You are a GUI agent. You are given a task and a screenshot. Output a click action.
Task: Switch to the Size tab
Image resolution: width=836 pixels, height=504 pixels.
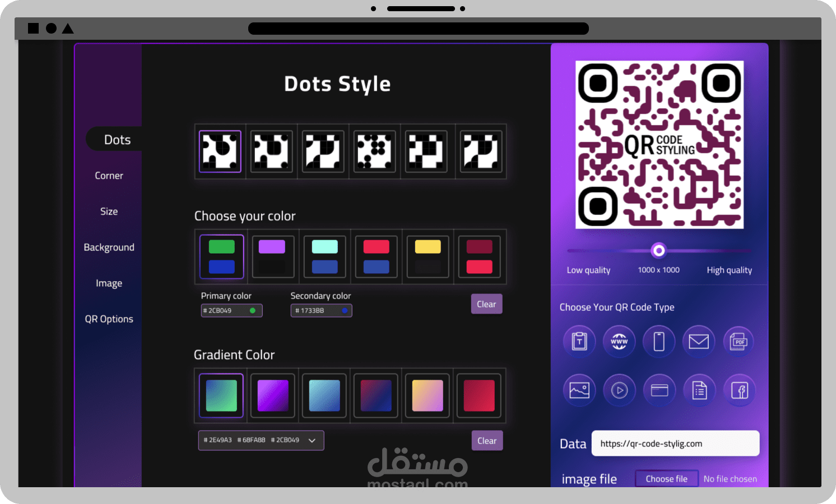[x=109, y=211]
